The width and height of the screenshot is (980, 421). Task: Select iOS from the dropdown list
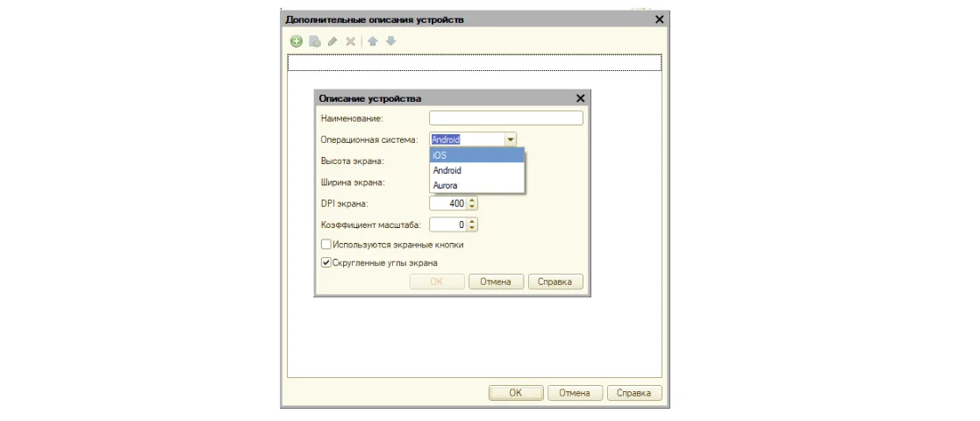[x=477, y=155]
